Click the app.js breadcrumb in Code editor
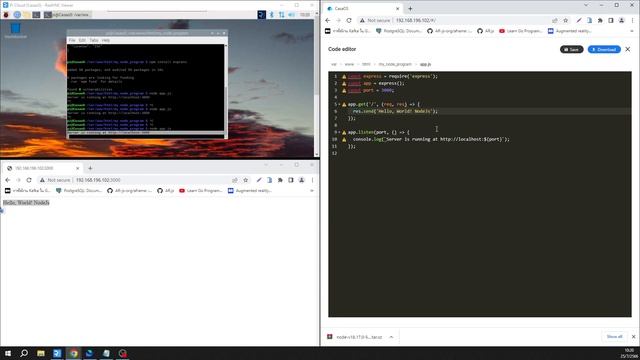640x360 pixels. pos(425,64)
